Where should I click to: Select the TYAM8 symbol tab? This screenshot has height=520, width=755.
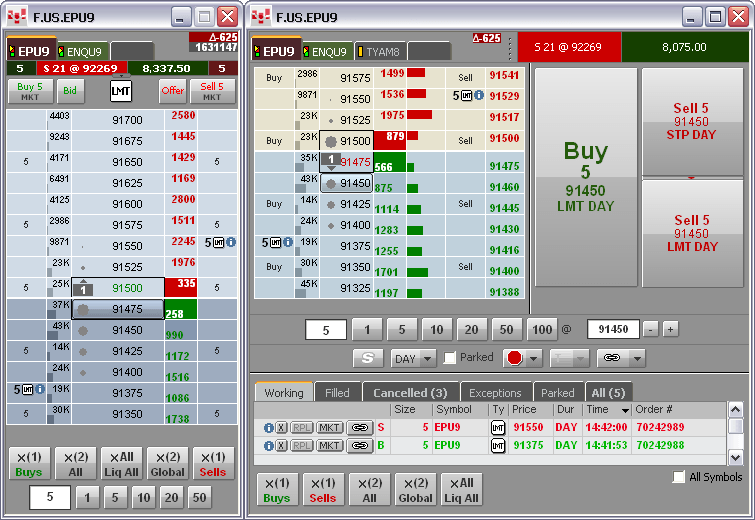(x=379, y=52)
